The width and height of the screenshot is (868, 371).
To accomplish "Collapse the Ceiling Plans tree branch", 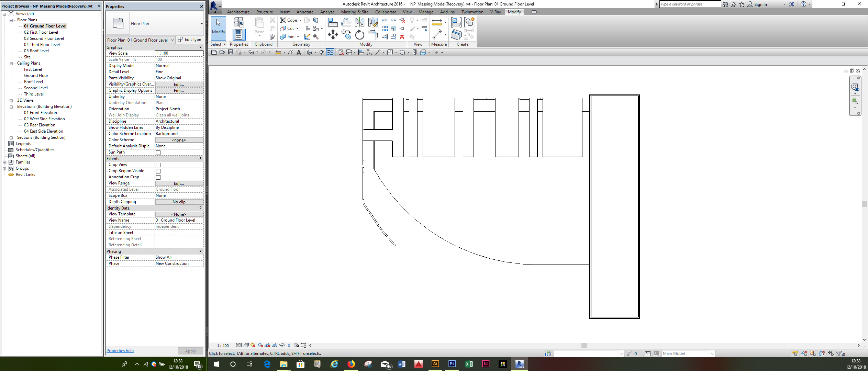I will tap(11, 63).
